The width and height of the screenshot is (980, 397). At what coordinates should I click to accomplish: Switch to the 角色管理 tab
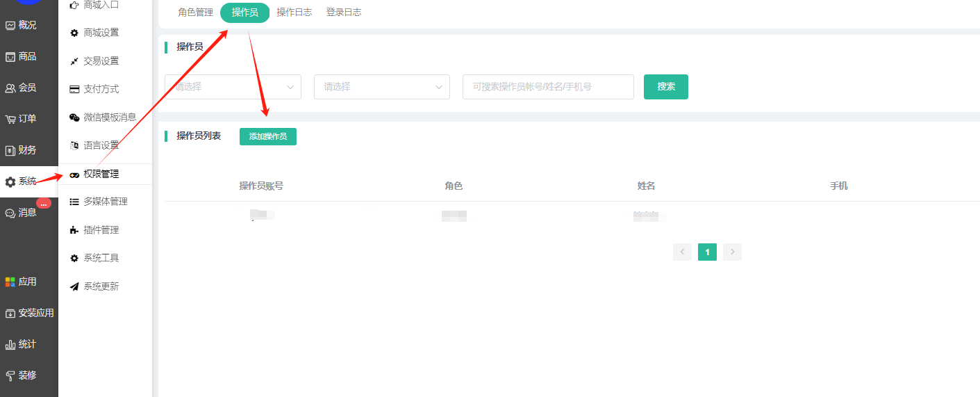coord(195,13)
